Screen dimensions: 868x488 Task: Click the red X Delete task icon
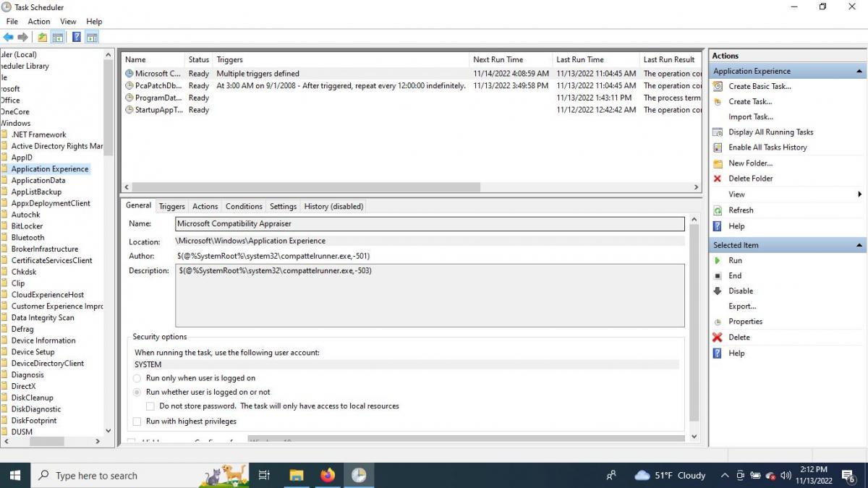point(718,337)
